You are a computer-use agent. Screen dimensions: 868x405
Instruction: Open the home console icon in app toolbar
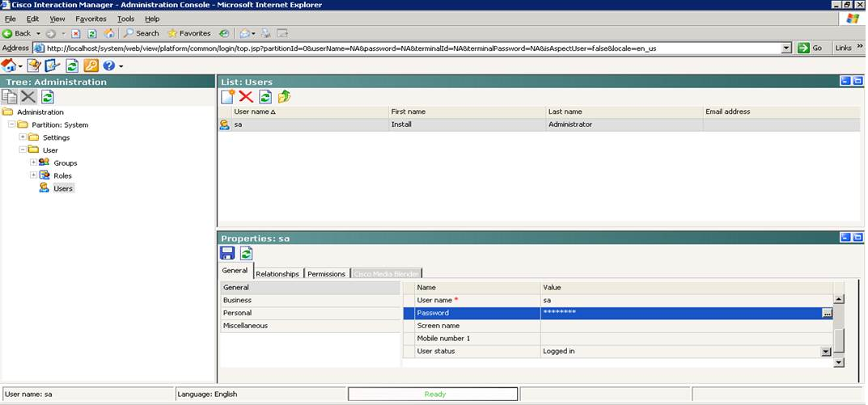(8, 65)
